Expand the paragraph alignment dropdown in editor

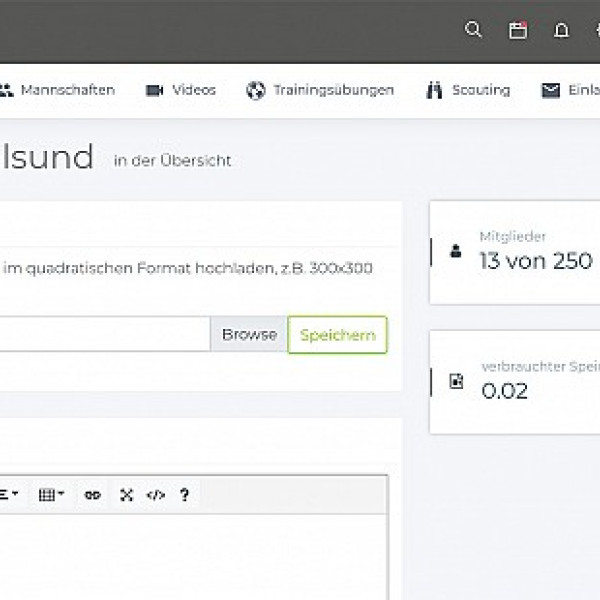[x=9, y=494]
